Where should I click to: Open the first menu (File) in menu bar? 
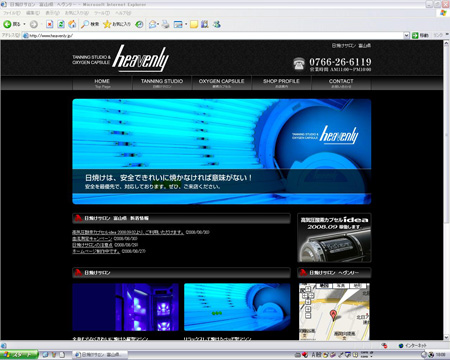[x=12, y=13]
